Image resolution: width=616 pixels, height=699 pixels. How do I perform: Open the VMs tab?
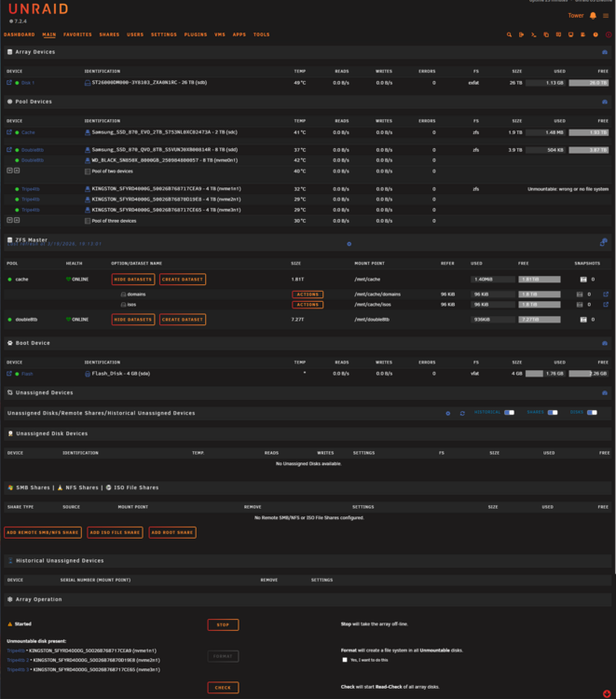(220, 34)
